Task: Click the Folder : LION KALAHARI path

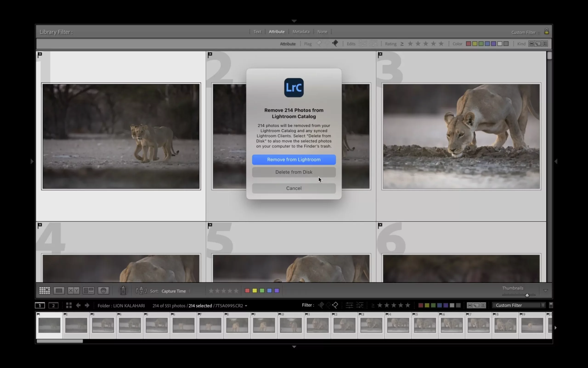Action: click(x=121, y=306)
